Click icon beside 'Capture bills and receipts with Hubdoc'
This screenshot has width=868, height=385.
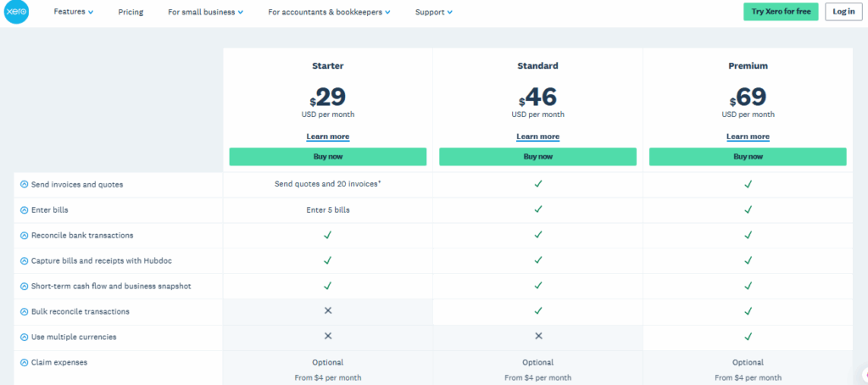(24, 260)
